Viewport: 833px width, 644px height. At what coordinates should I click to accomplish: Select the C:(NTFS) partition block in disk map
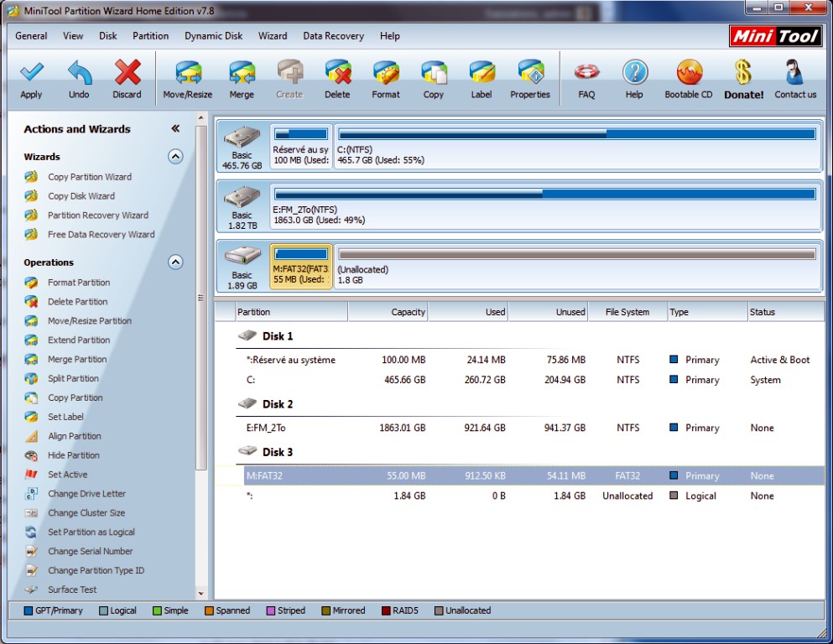578,147
